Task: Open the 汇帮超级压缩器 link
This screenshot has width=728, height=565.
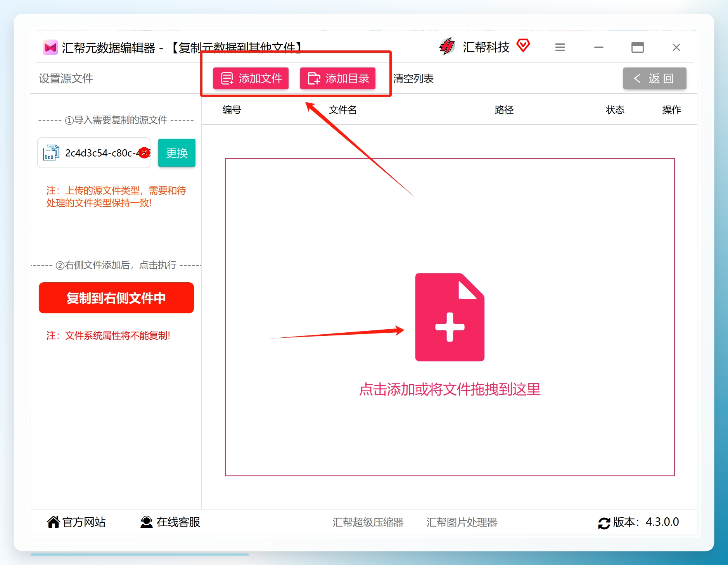Action: click(368, 522)
